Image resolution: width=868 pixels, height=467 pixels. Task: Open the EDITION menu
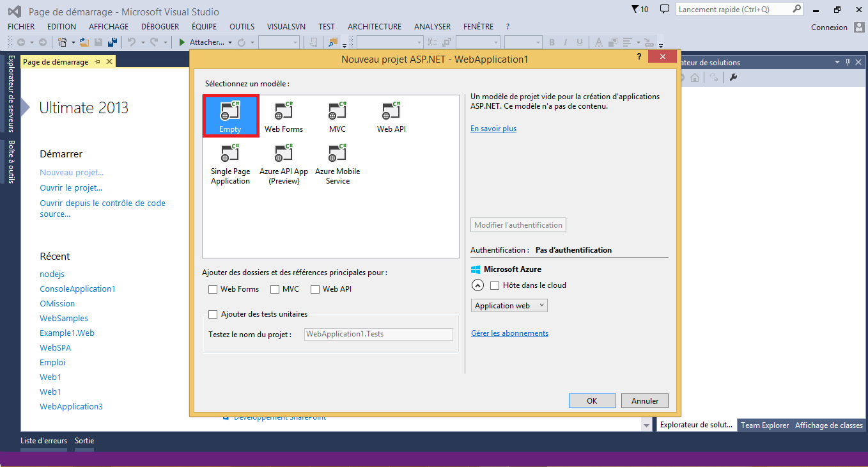61,27
